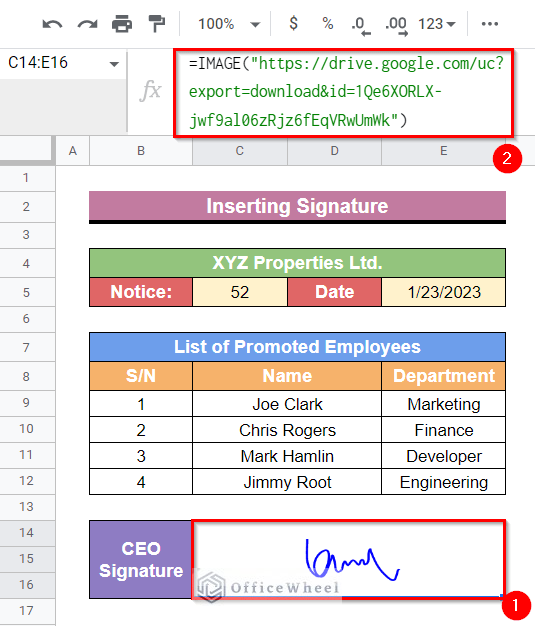Expand the 123 number format dropdown

coord(437,24)
